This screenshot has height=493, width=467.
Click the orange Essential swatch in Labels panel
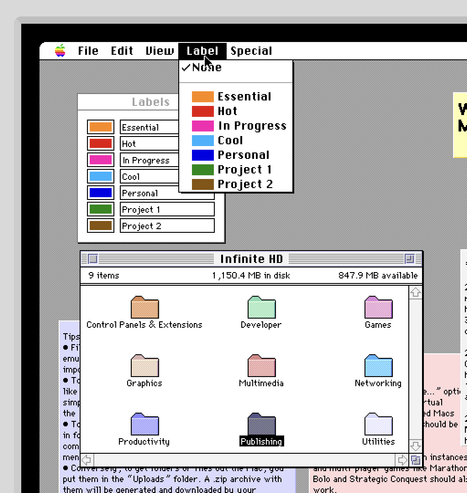[x=101, y=127]
